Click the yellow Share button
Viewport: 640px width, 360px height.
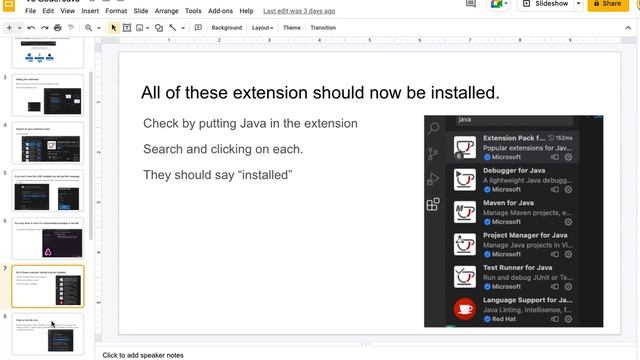pyautogui.click(x=608, y=4)
